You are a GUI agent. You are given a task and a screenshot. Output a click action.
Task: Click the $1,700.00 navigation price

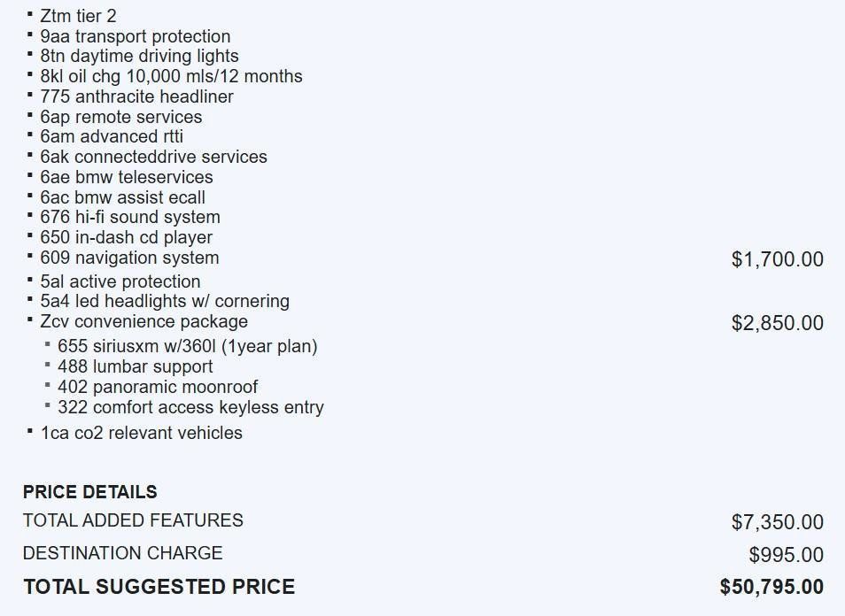(x=777, y=259)
